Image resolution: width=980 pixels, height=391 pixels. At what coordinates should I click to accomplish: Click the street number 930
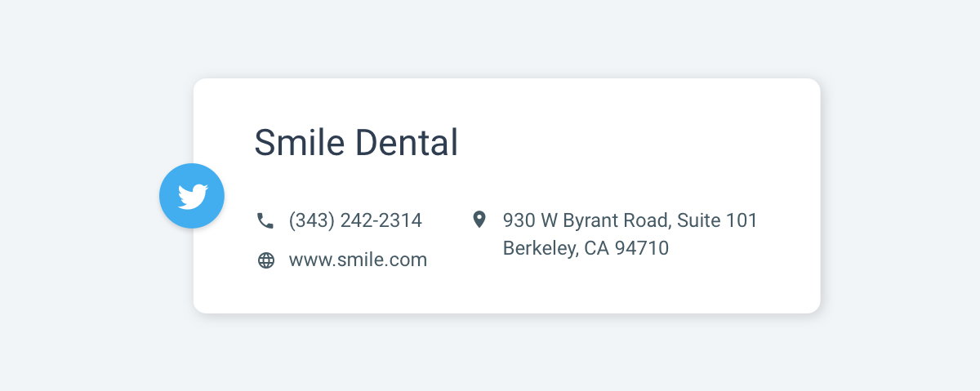pos(516,220)
